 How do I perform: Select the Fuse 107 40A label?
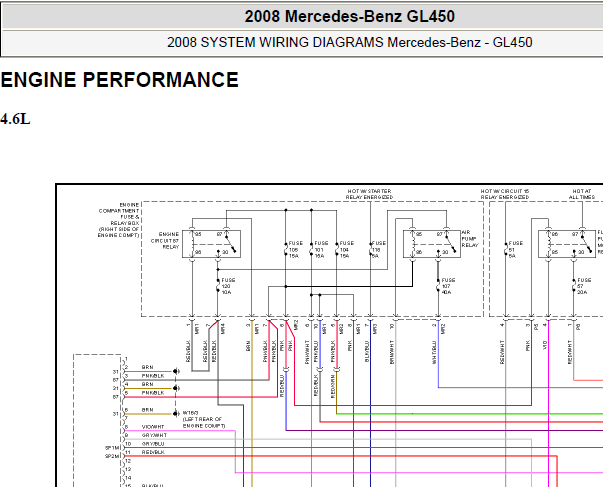click(x=448, y=286)
